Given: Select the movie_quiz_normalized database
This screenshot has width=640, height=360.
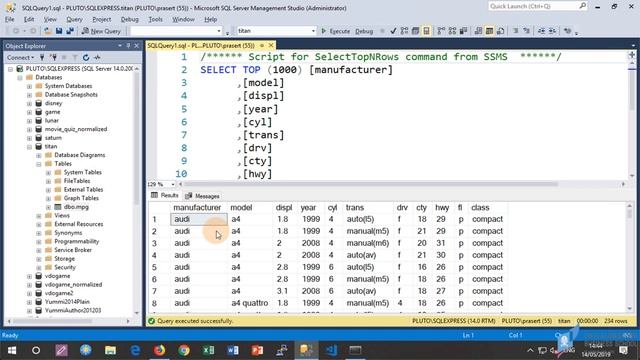Looking at the screenshot, I should 76,129.
